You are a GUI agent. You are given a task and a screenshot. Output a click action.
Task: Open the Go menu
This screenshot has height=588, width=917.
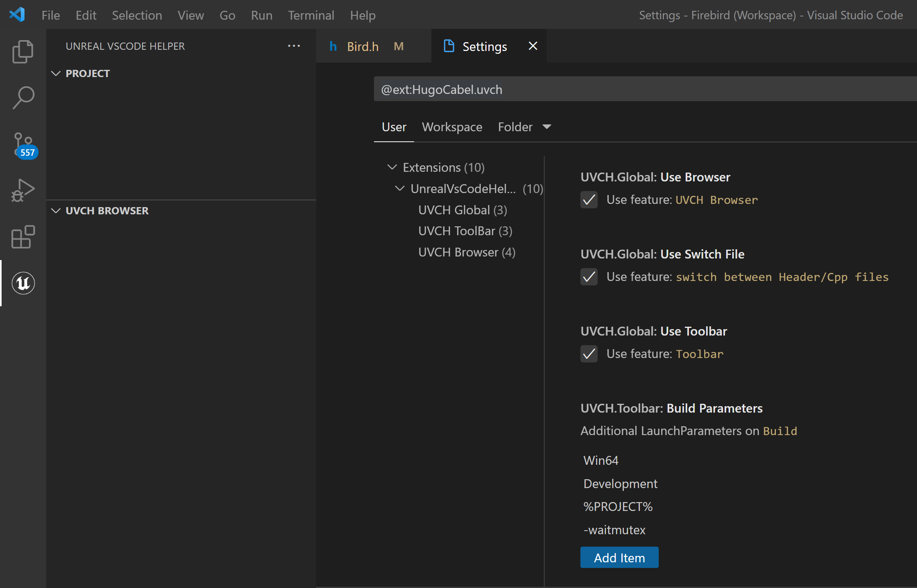pos(227,15)
